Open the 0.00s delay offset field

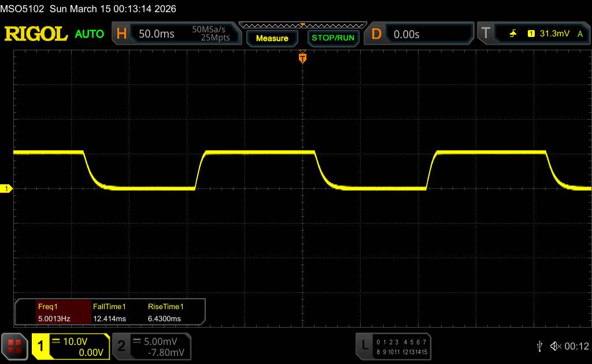coord(406,34)
